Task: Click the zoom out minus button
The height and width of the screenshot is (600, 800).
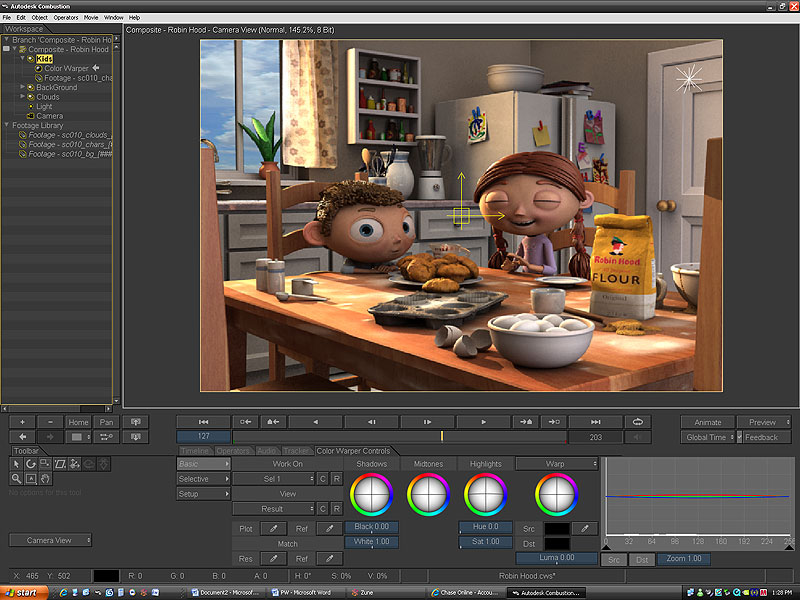Action: (50, 422)
